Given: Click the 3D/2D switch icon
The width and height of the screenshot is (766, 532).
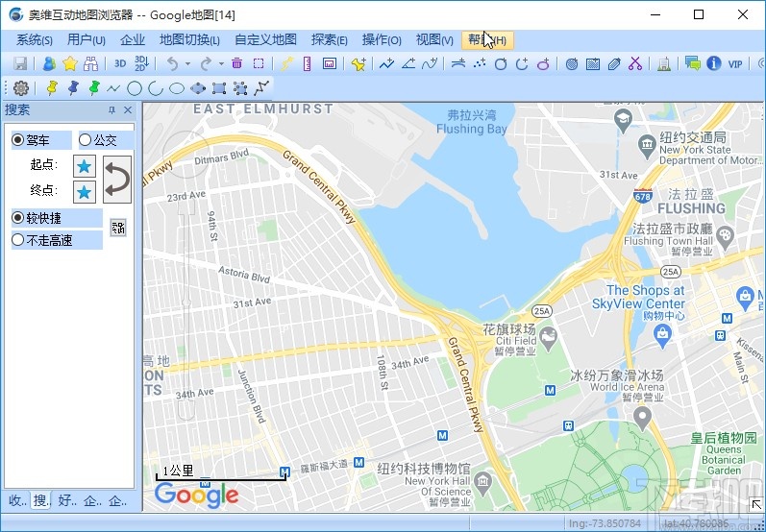Looking at the screenshot, I should 141,63.
